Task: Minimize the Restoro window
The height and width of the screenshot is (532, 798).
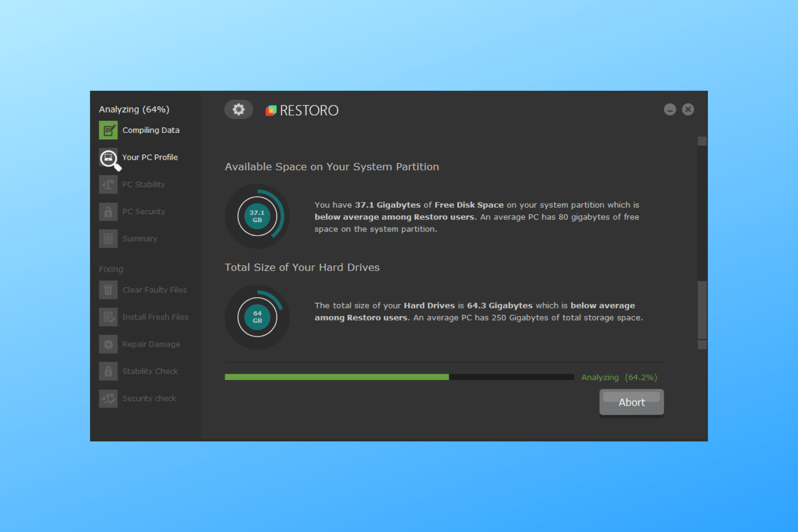Action: (670, 109)
